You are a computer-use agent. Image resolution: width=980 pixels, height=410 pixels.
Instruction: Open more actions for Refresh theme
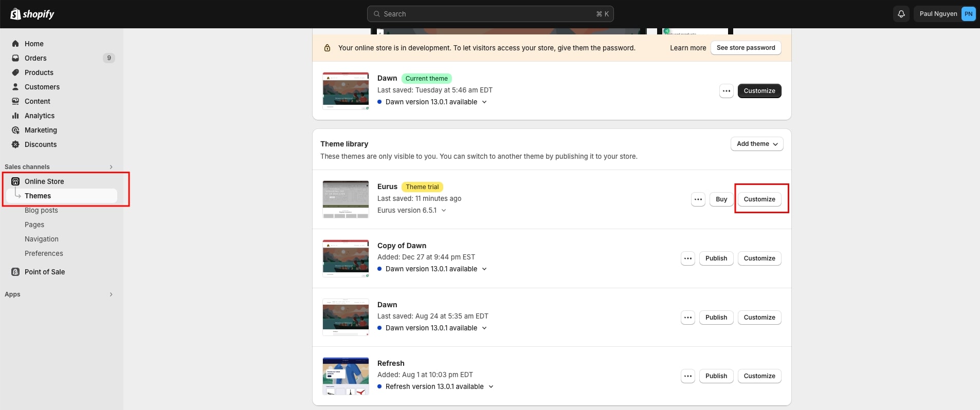[687, 376]
